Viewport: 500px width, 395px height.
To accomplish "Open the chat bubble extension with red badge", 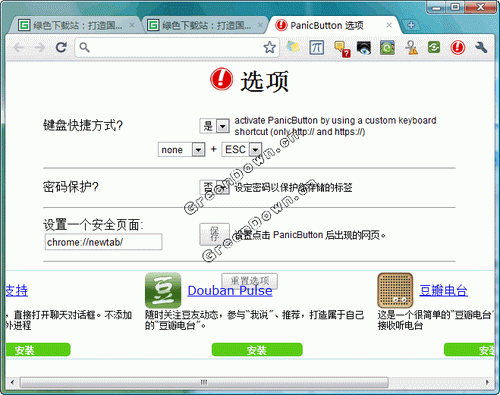I will (342, 48).
